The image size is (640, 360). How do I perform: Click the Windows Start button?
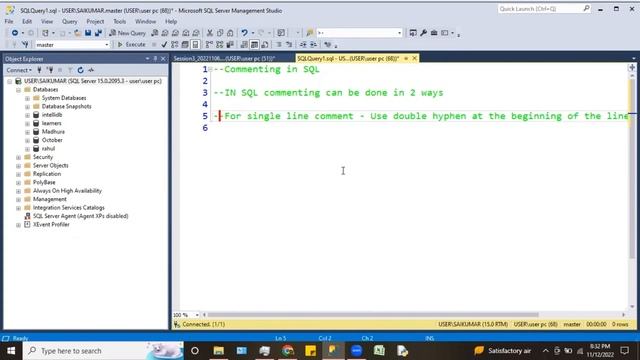(x=11, y=351)
